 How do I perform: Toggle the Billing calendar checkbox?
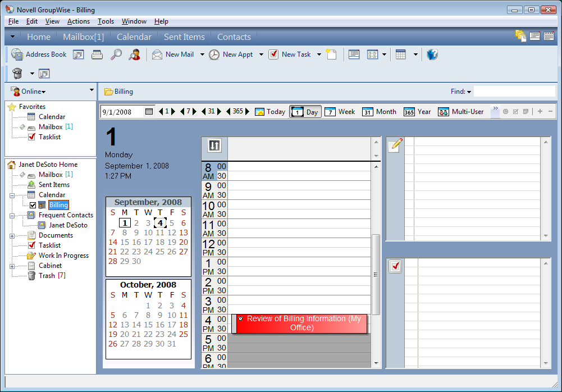click(33, 205)
